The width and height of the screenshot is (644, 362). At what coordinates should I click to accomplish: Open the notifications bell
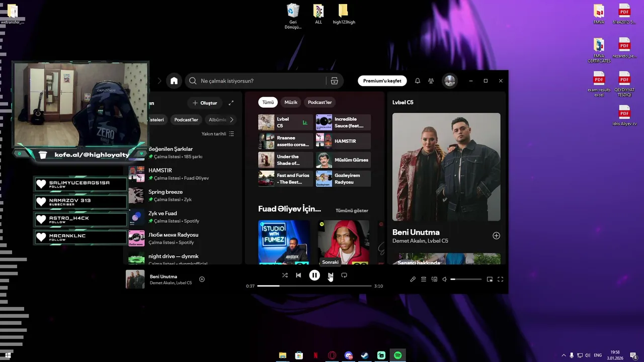pyautogui.click(x=417, y=81)
